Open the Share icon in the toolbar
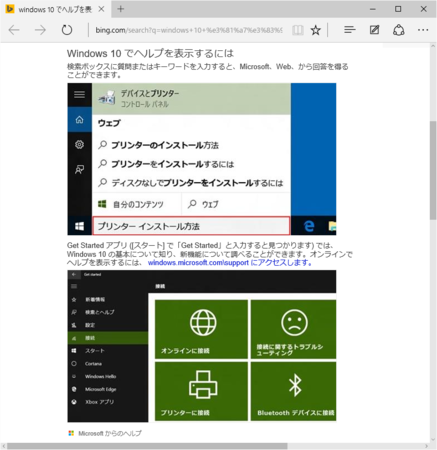 pos(399,30)
